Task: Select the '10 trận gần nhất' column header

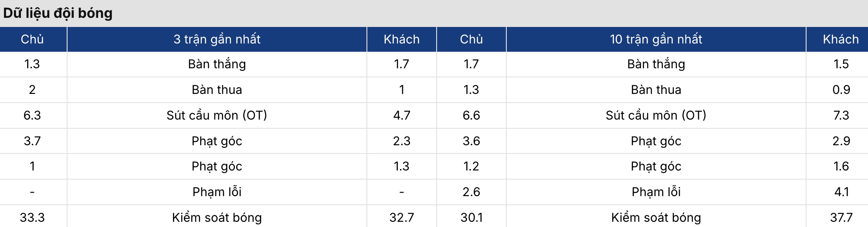Action: [656, 39]
